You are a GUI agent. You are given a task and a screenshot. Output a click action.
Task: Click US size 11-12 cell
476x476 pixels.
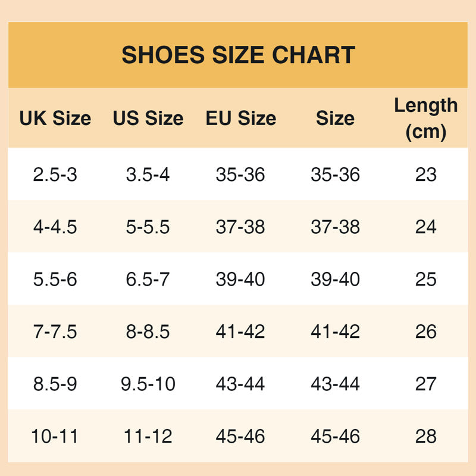point(148,437)
